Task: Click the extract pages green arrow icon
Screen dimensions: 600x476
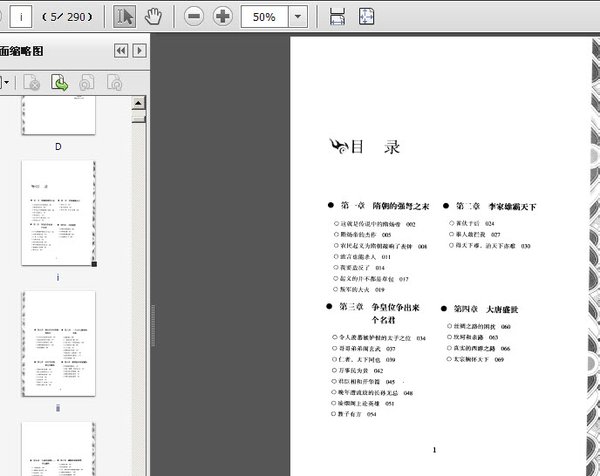Action: pos(59,82)
